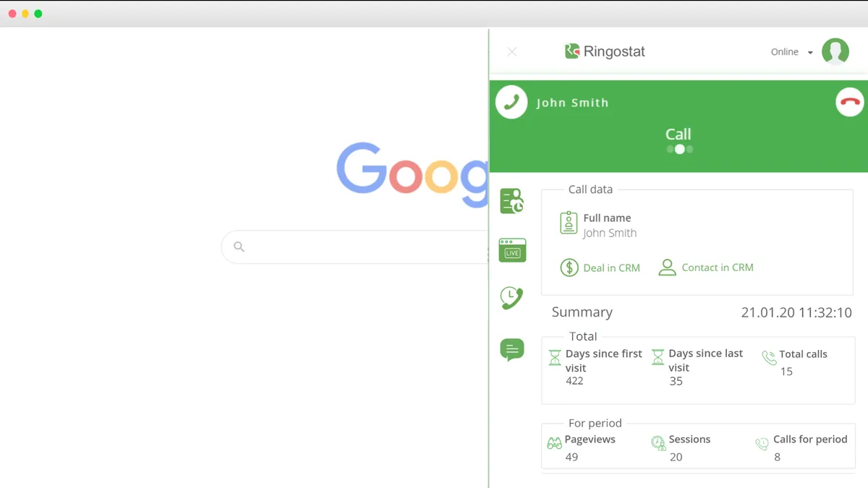The height and width of the screenshot is (488, 868).
Task: Close the Ringostat panel with the X
Action: tap(512, 51)
